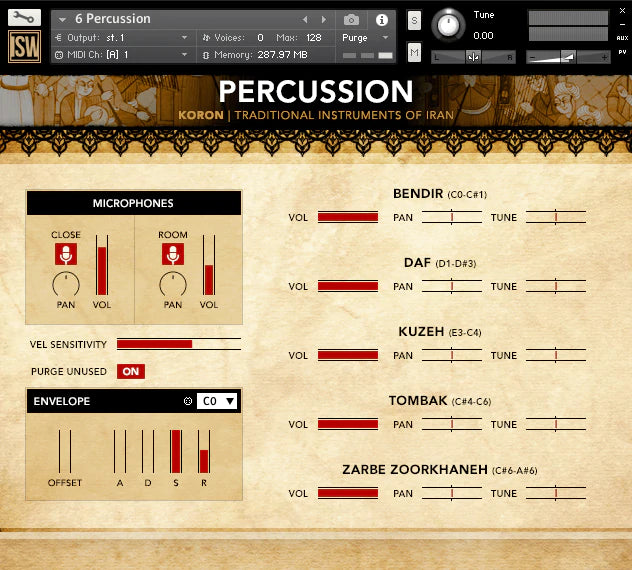Set the Room microphone VOL slider
This screenshot has height=570, width=632.
[209, 265]
